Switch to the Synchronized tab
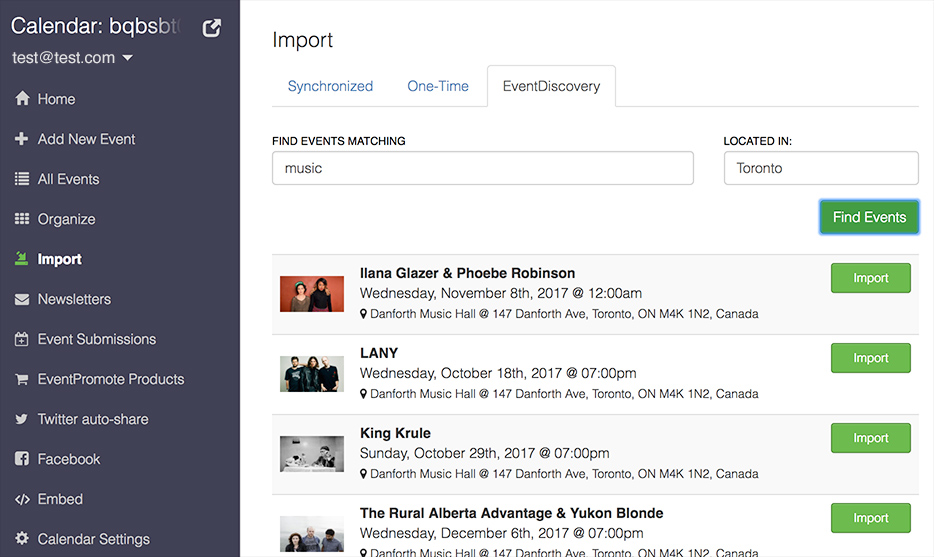Screen dimensions: 934x557 (330, 86)
